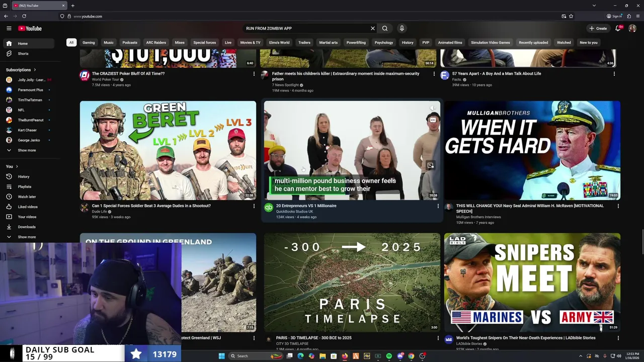Select the Special forces filter chip
This screenshot has height=362, width=644.
(205, 43)
